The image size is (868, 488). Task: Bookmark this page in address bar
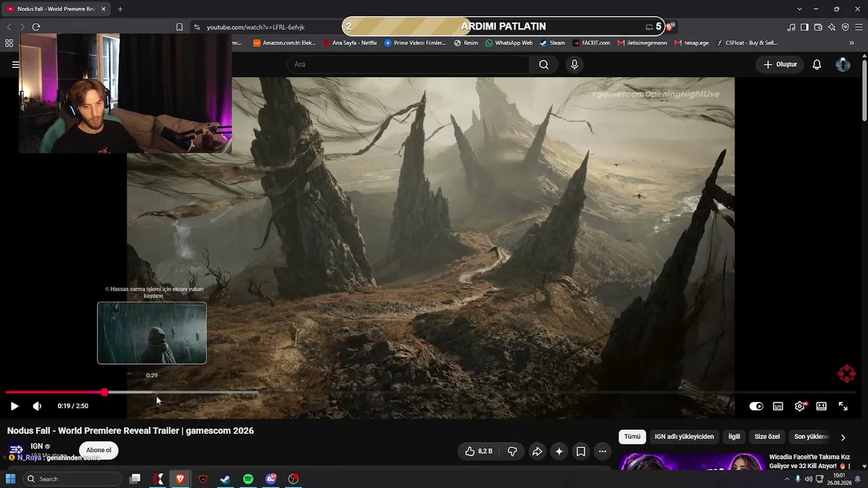coord(179,27)
